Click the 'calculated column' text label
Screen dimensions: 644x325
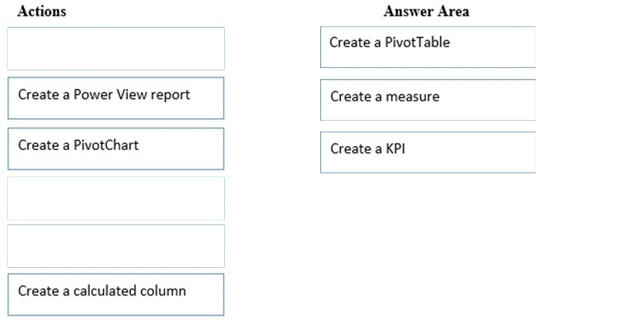[129, 290]
